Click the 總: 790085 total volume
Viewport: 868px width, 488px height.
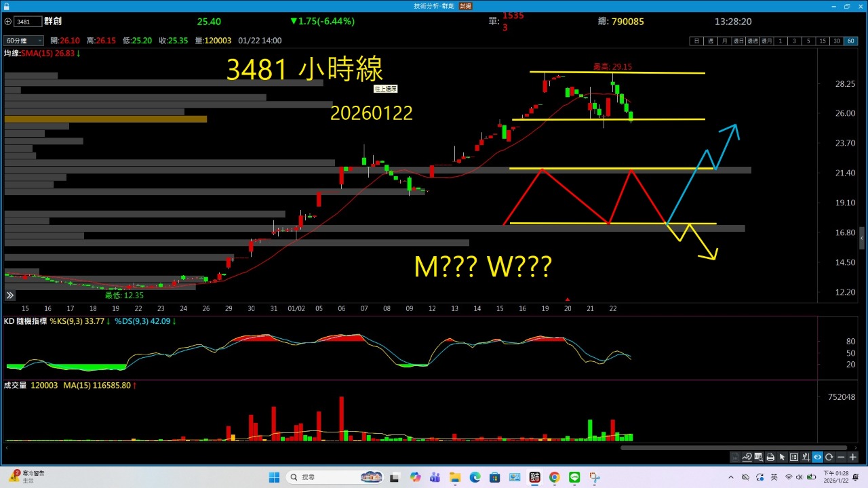(x=621, y=22)
